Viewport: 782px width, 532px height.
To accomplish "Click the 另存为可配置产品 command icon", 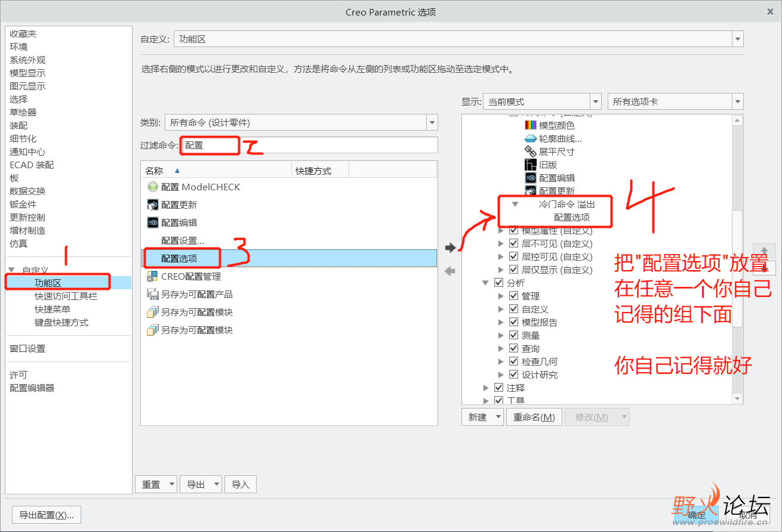I will 152,294.
